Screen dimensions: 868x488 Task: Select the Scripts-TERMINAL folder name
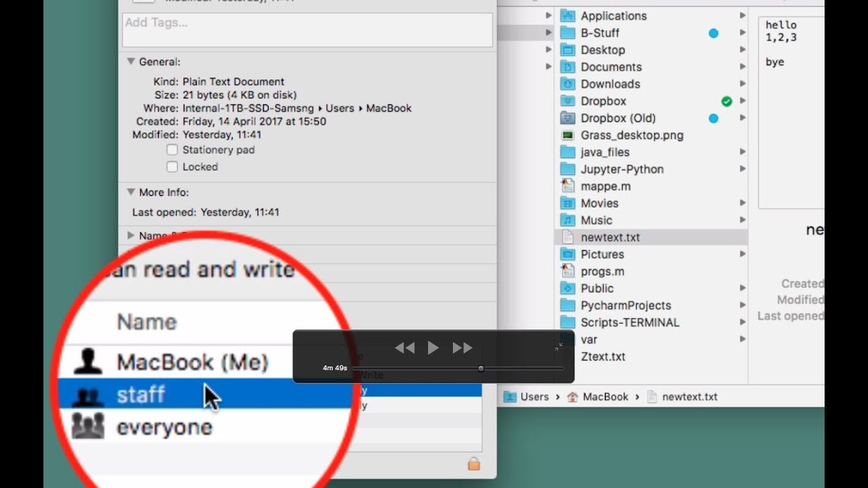click(x=630, y=323)
